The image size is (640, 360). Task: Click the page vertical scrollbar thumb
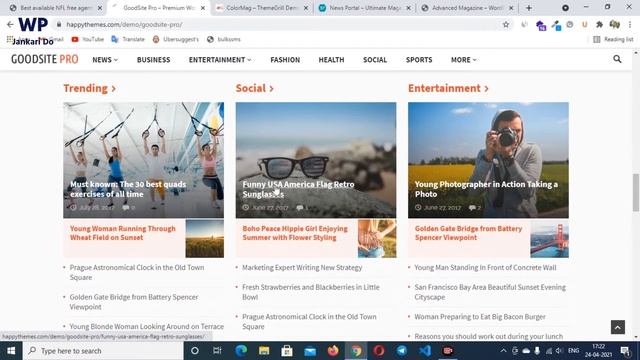pyautogui.click(x=636, y=193)
